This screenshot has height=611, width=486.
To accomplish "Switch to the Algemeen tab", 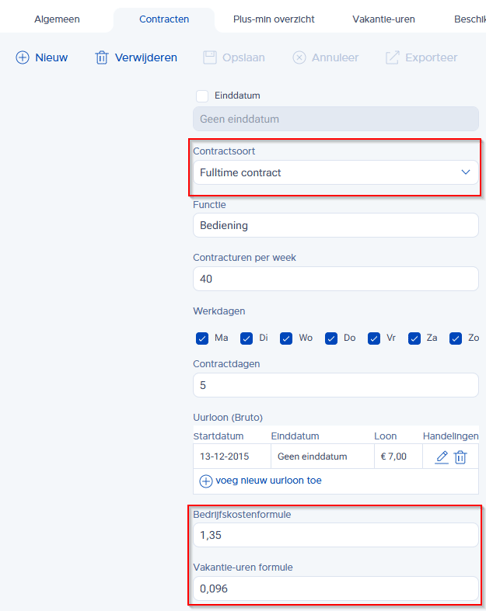I will tap(57, 19).
